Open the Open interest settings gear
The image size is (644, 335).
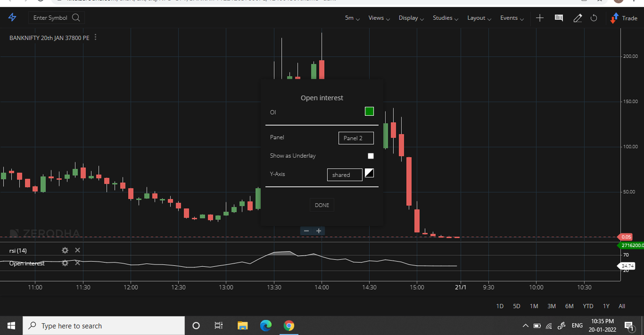click(x=65, y=263)
